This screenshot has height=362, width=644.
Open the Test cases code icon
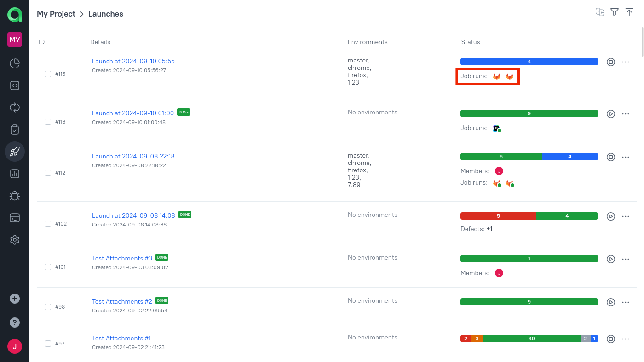coord(15,85)
